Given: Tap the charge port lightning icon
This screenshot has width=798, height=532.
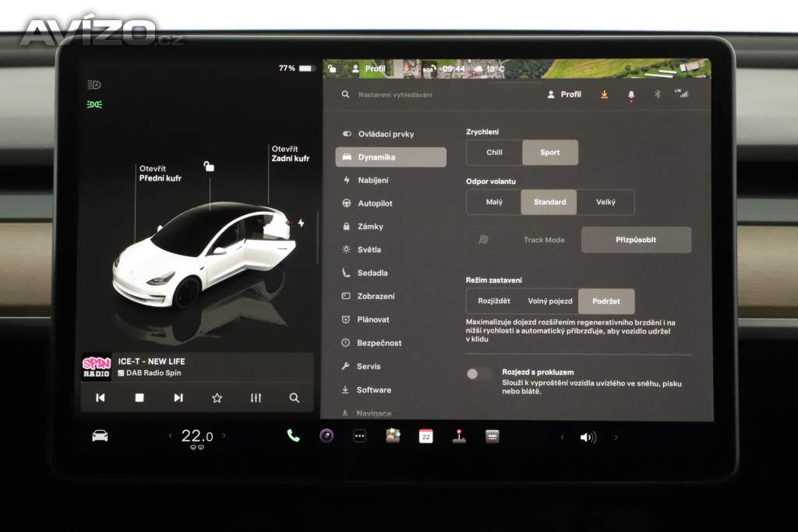Looking at the screenshot, I should click(x=302, y=223).
